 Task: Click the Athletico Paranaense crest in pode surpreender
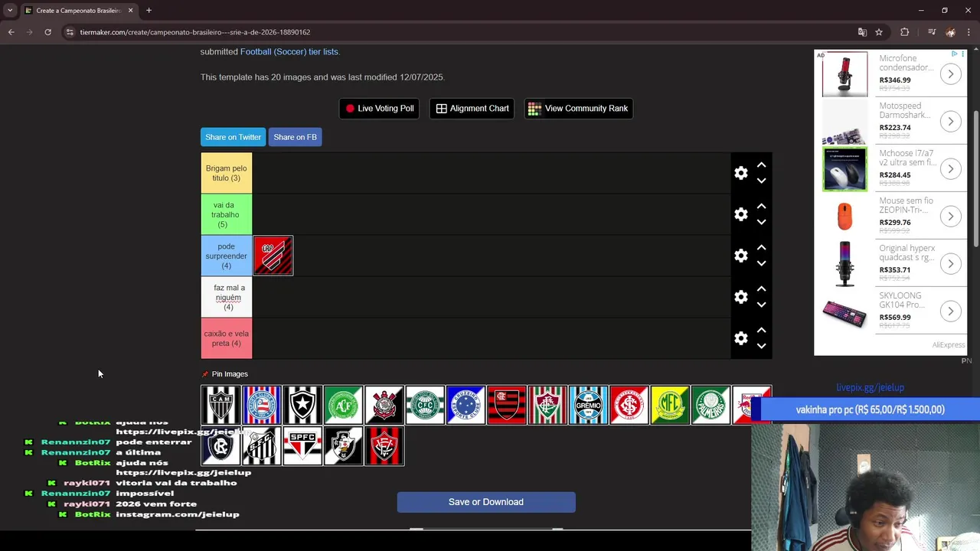(x=273, y=256)
